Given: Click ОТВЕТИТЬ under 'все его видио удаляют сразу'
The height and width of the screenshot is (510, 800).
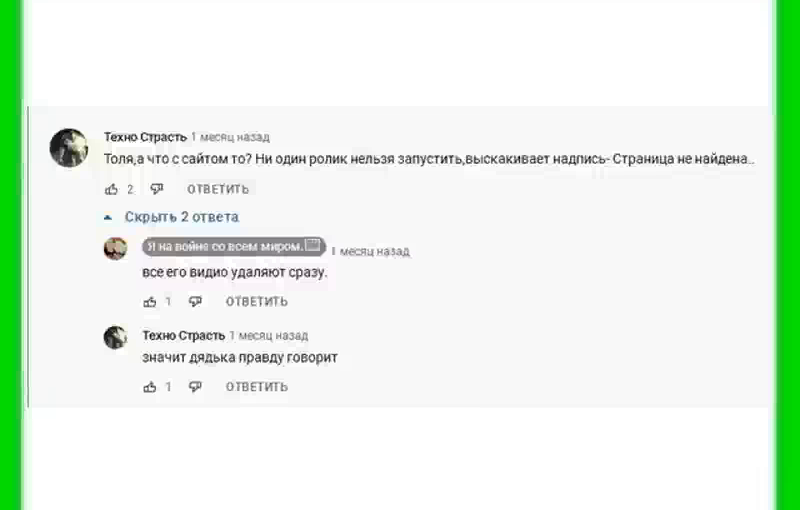Looking at the screenshot, I should [x=257, y=302].
